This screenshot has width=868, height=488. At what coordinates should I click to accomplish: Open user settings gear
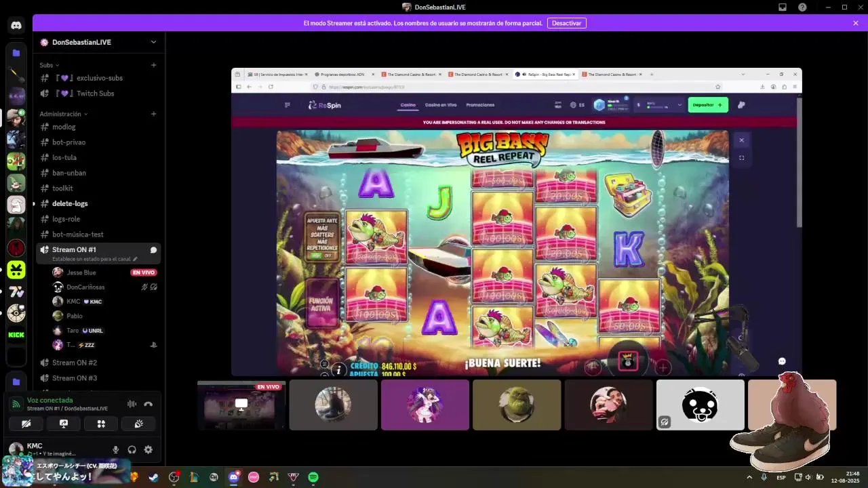(148, 449)
